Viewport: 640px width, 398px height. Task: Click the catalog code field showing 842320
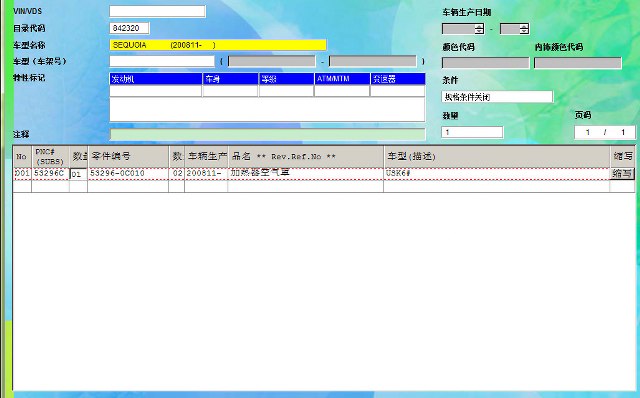tap(129, 28)
